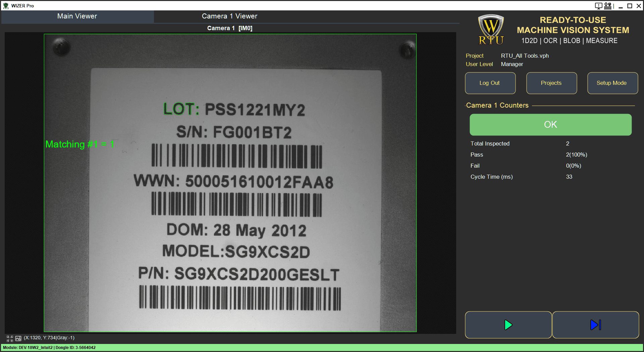The width and height of the screenshot is (644, 352).
Task: Enter Setup Mode
Action: [612, 83]
